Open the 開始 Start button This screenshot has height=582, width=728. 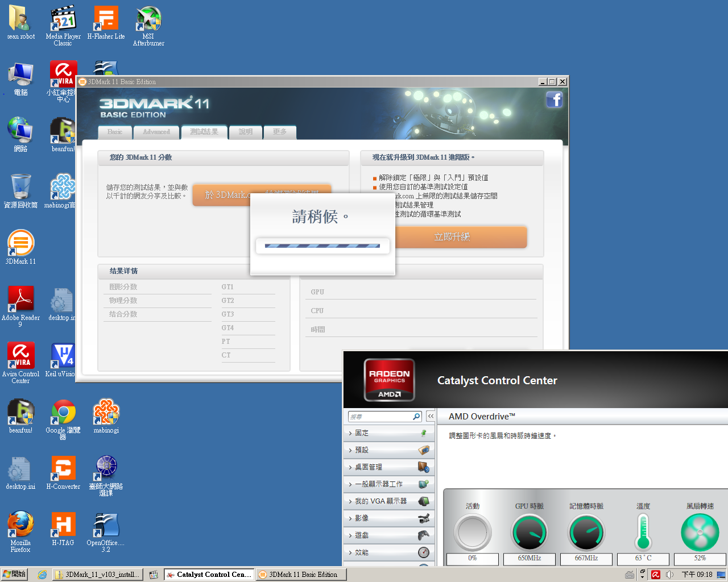pos(14,575)
